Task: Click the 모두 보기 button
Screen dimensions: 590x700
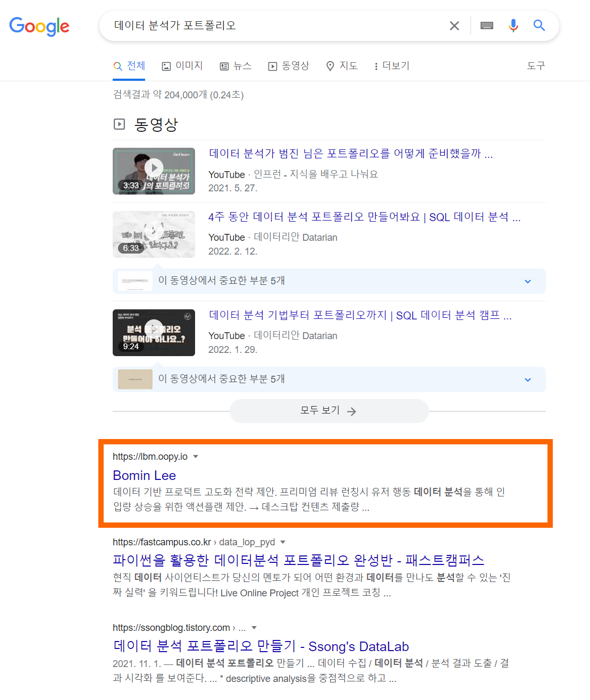Action: pyautogui.click(x=329, y=411)
